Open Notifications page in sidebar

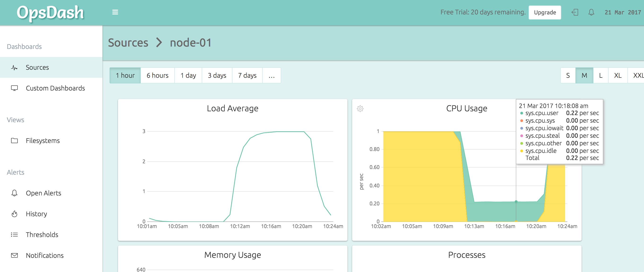[x=51, y=255]
